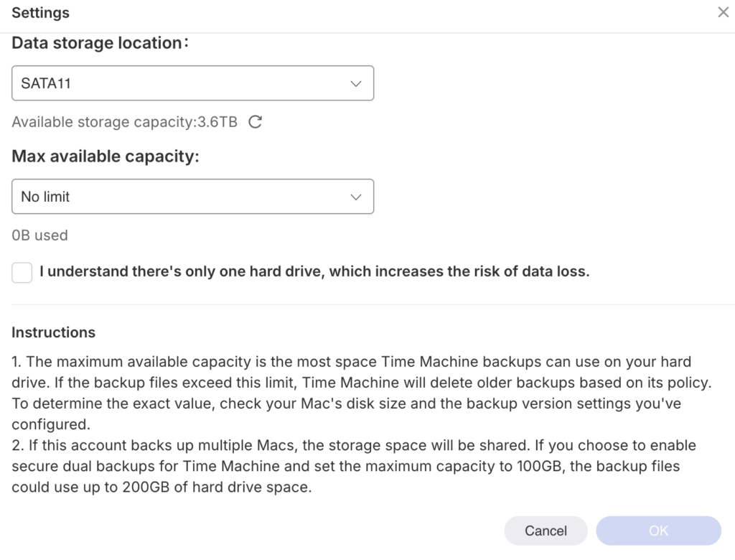Click the 'I understand there's only one hard drive' label

[314, 272]
